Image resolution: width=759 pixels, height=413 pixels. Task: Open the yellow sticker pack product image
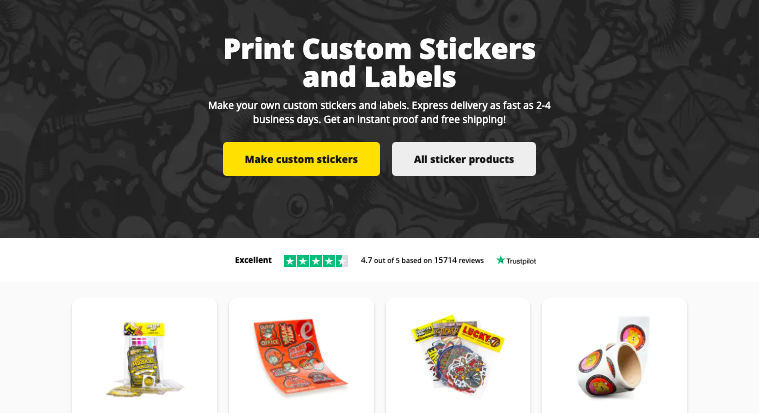[144, 358]
